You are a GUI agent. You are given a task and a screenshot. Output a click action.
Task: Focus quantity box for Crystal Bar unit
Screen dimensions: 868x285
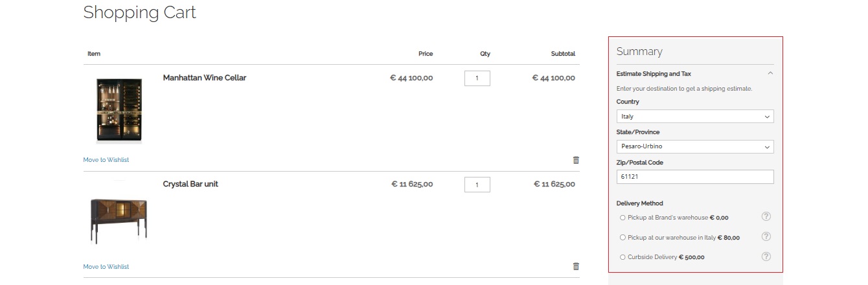tap(477, 185)
